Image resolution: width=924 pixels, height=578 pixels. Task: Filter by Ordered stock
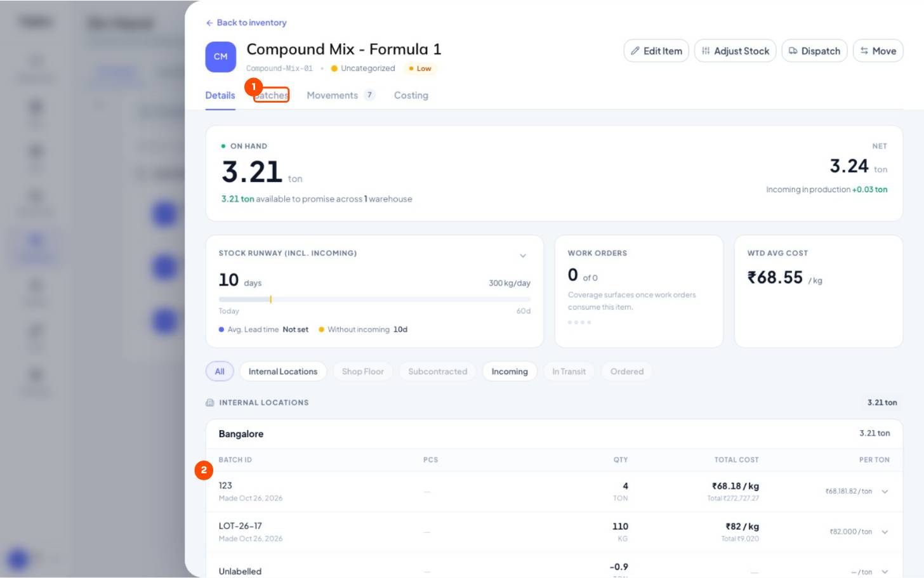click(627, 371)
